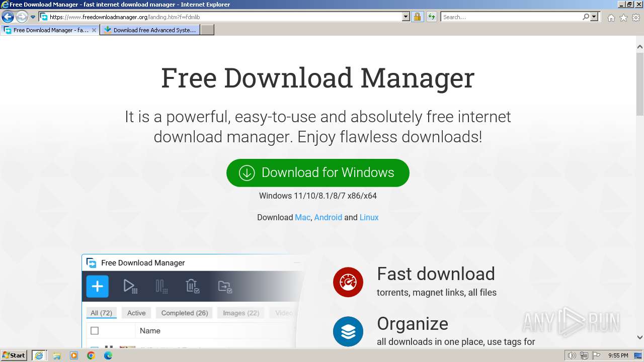Click the Internet Explorer taskbar icon
Image resolution: width=644 pixels, height=362 pixels.
coord(39,355)
